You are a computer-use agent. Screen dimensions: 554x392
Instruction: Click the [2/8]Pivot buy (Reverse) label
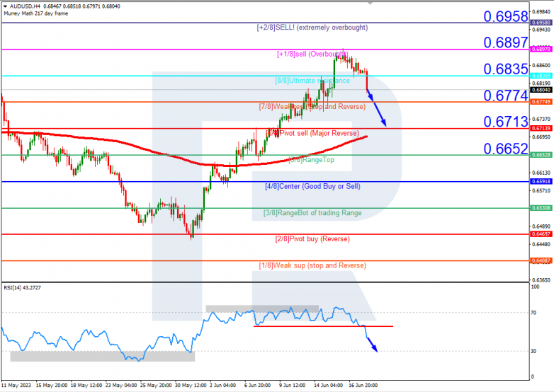click(x=312, y=239)
